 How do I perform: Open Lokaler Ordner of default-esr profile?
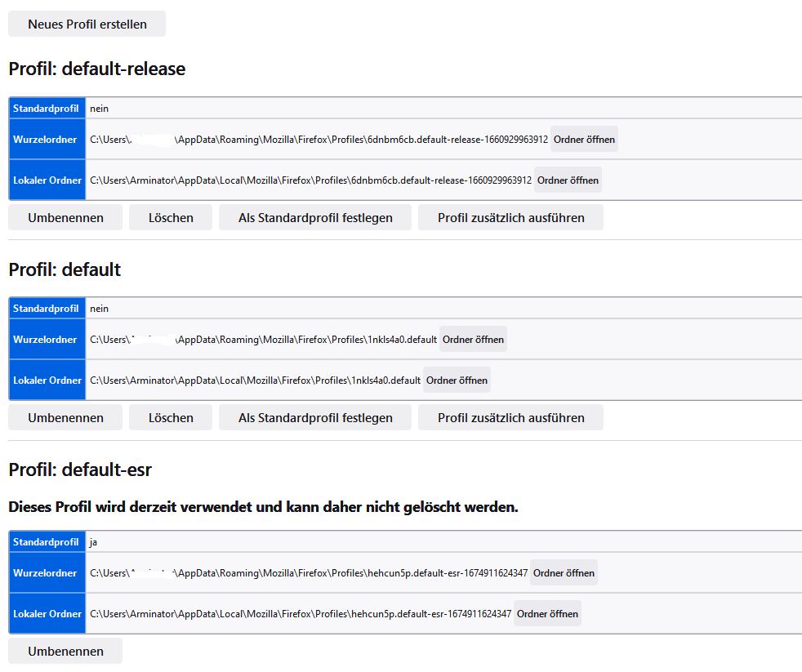coord(547,614)
